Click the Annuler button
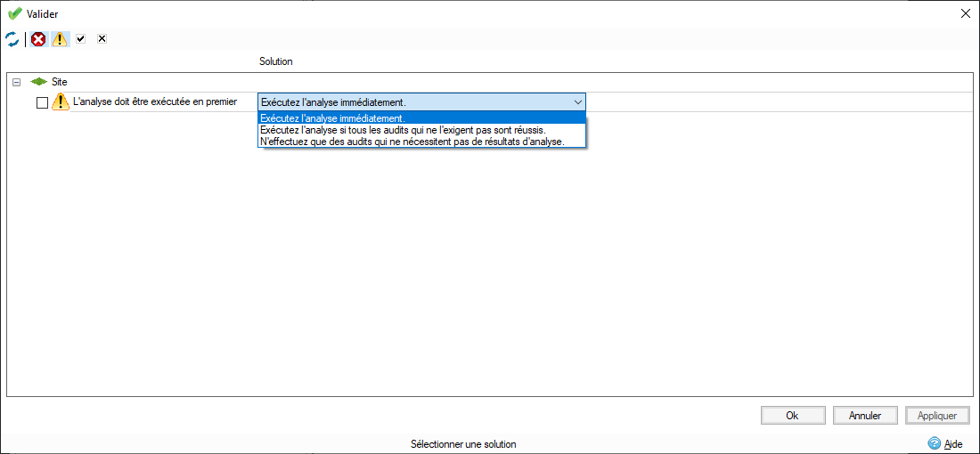Screen dimensions: 980x454 pyautogui.click(x=866, y=416)
